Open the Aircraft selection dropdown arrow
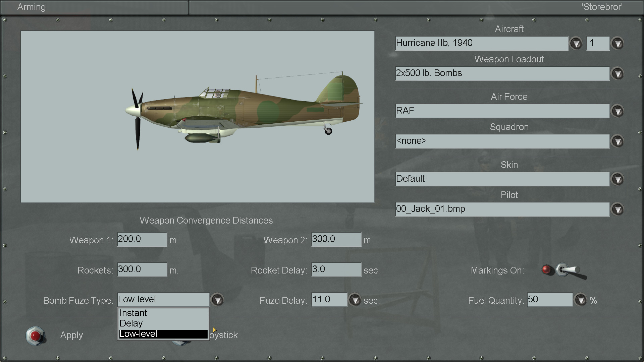This screenshot has width=644, height=362. coord(576,43)
